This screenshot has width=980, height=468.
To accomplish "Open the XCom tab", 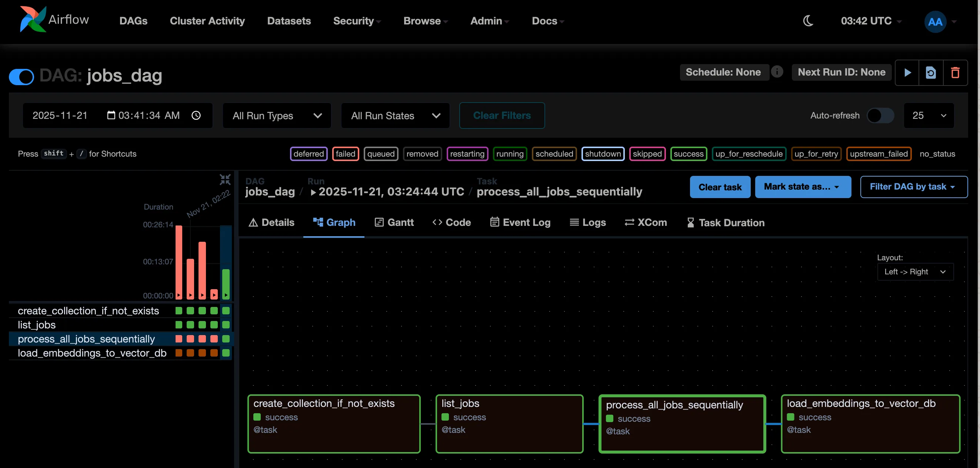I will (646, 223).
